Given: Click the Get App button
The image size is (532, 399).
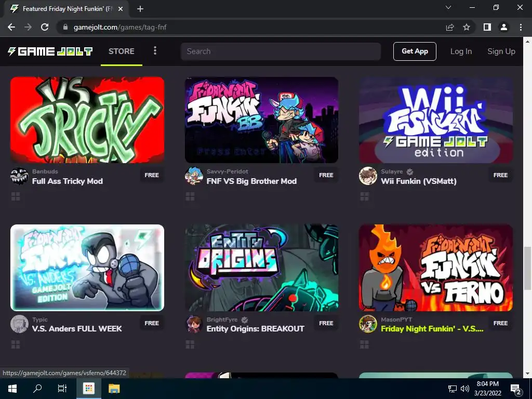Looking at the screenshot, I should point(415,51).
